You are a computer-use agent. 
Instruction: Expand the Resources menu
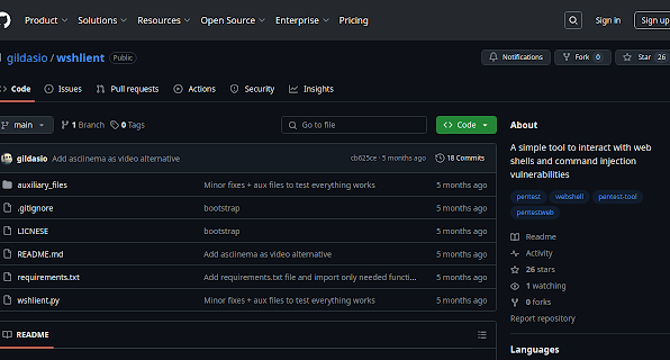(163, 20)
